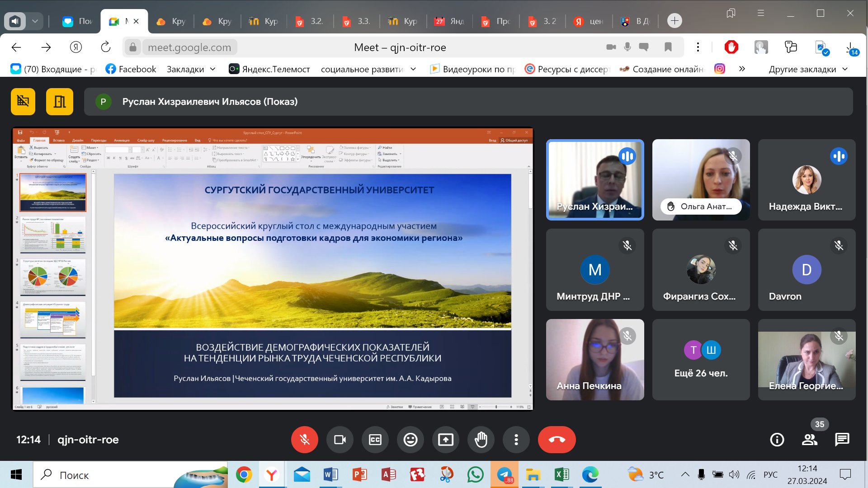Unmute the microphone in Meet
This screenshot has width=868, height=488.
coord(304,439)
